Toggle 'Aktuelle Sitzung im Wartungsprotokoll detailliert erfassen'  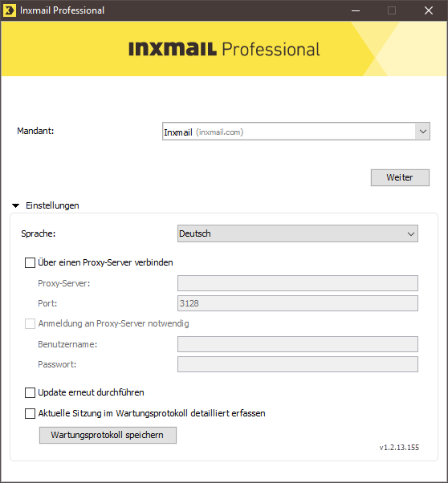(30, 413)
